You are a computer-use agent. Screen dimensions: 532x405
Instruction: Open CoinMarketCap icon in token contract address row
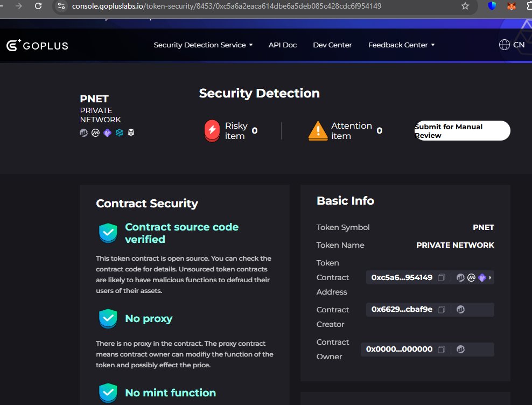(471, 278)
